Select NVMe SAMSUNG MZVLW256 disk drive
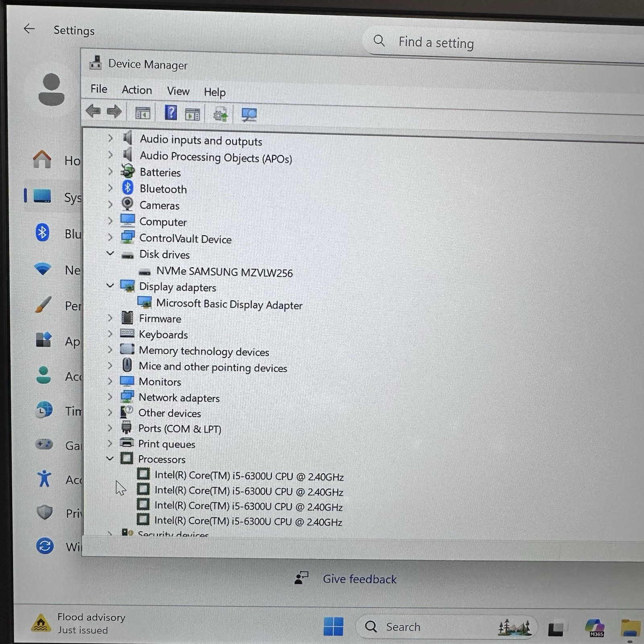The image size is (644, 644). click(224, 272)
